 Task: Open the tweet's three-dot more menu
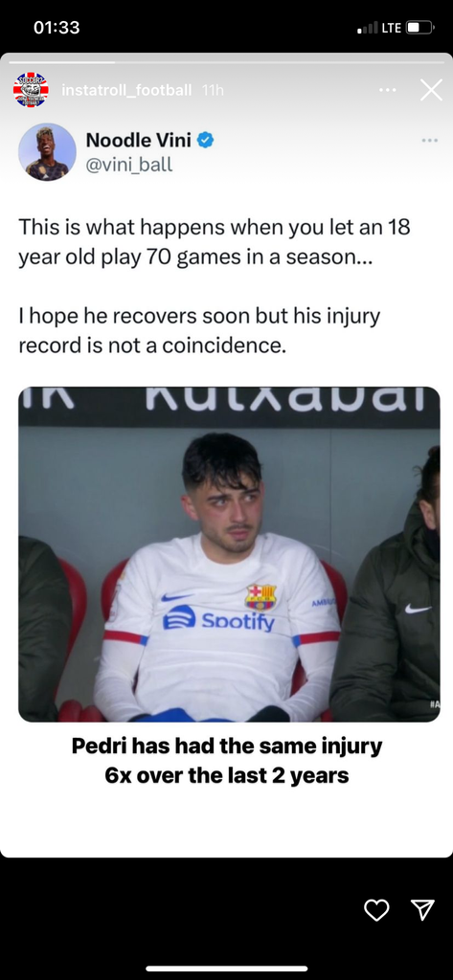click(430, 140)
